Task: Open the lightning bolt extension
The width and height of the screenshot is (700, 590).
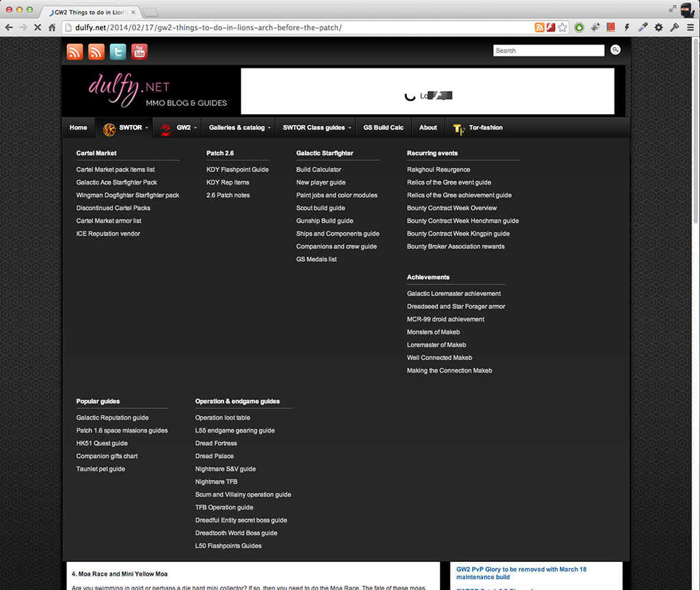Action: pyautogui.click(x=627, y=28)
